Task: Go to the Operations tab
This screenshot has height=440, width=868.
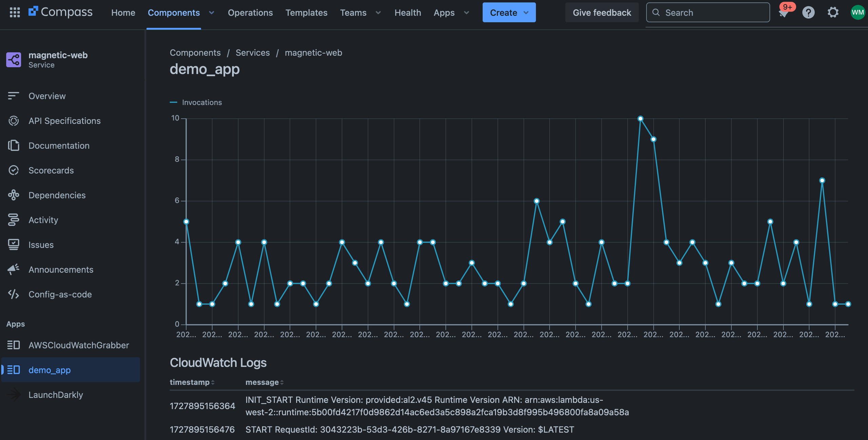Action: (250, 13)
